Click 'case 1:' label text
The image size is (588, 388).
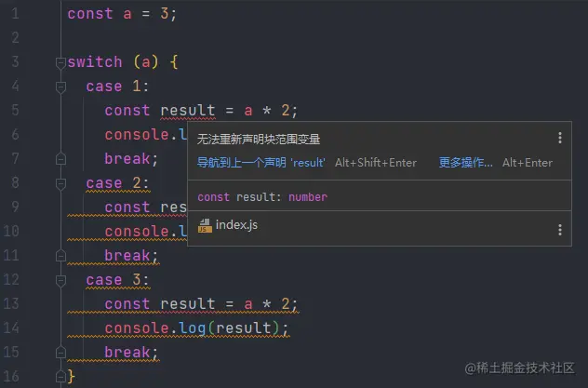117,87
